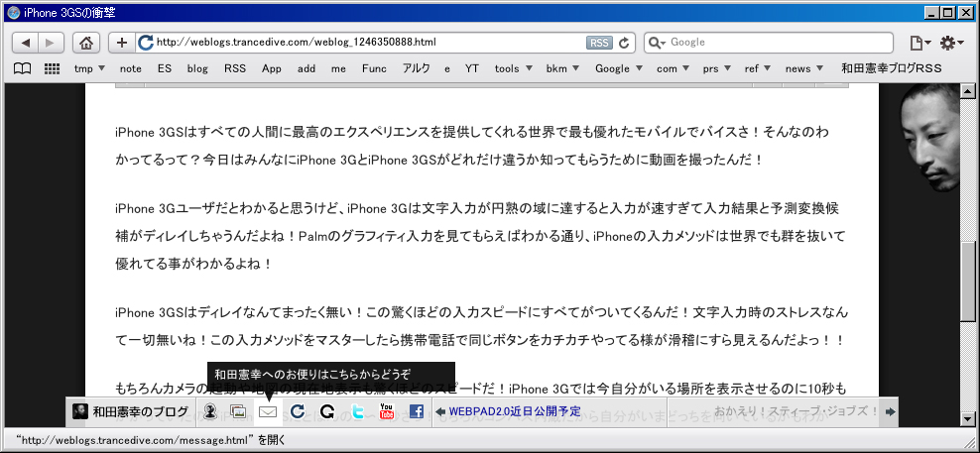Screen dimensions: 980x453
Task: Click the black circular G icon in blog toolbar
Action: (327, 411)
